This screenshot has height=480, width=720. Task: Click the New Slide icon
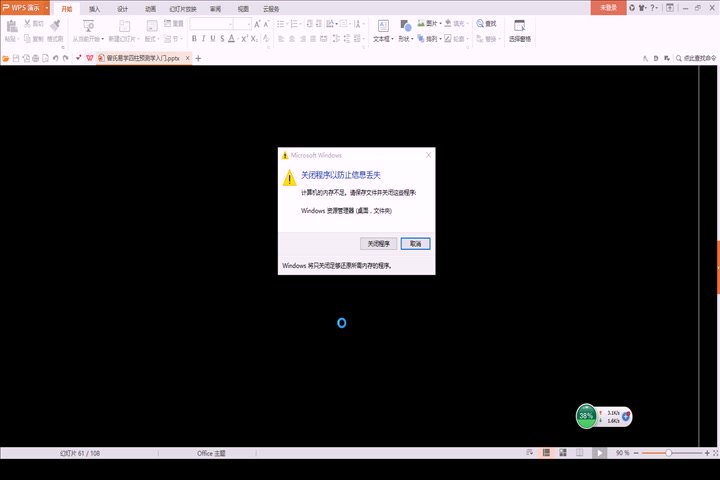coord(124,26)
